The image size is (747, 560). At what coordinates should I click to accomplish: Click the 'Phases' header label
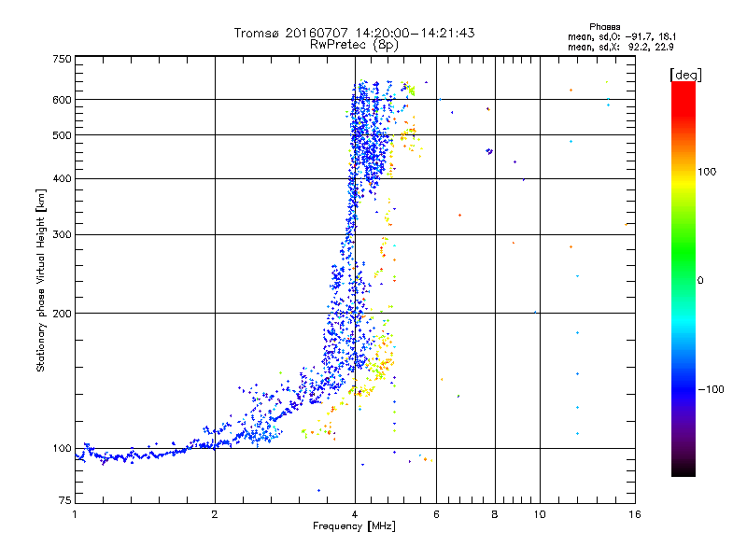(x=604, y=27)
